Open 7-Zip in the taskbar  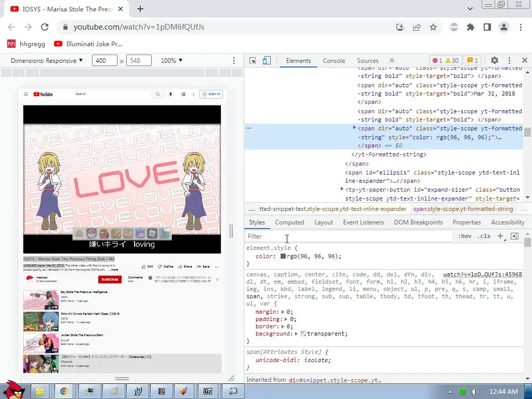coord(208,391)
